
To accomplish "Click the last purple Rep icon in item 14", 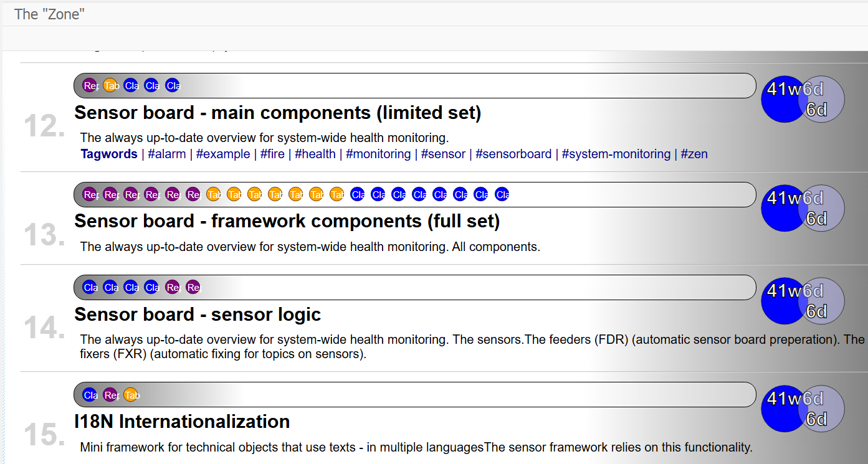I will 193,288.
